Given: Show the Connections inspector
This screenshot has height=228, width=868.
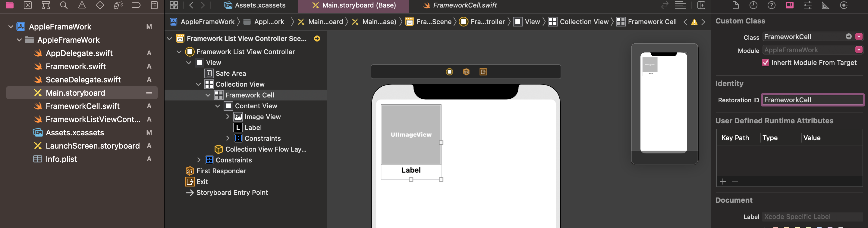Looking at the screenshot, I should [x=844, y=5].
